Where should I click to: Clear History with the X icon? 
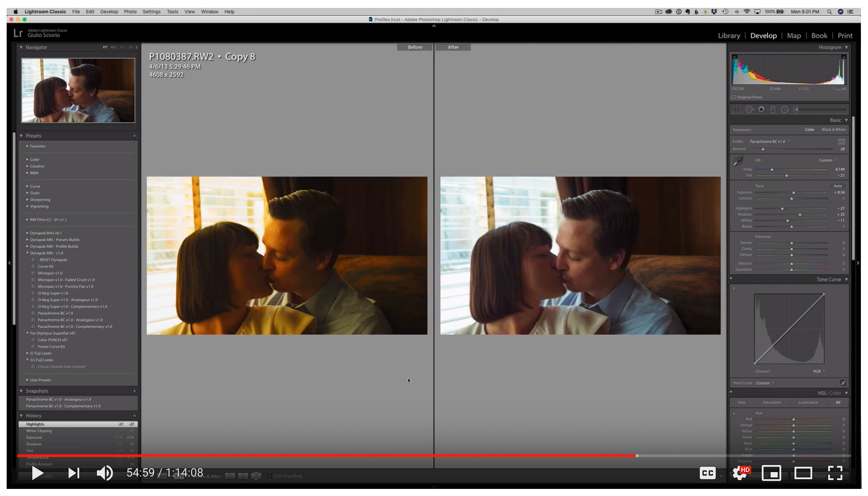tap(134, 416)
